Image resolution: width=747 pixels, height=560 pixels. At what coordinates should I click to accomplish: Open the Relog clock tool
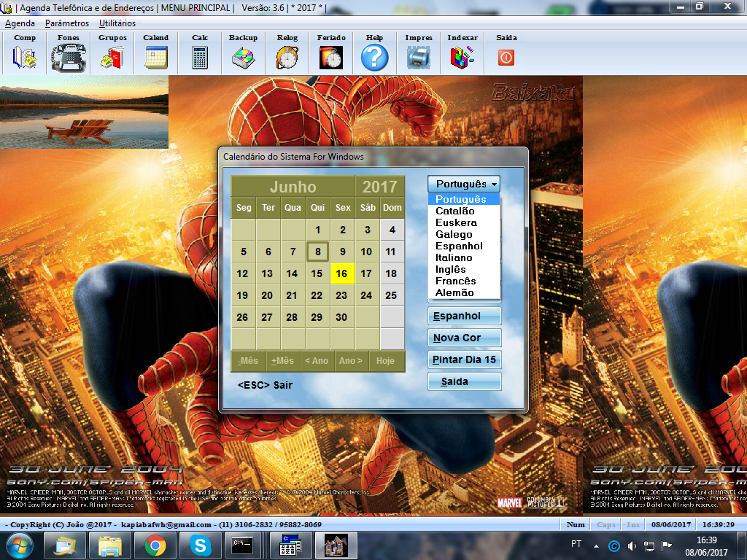click(x=287, y=56)
